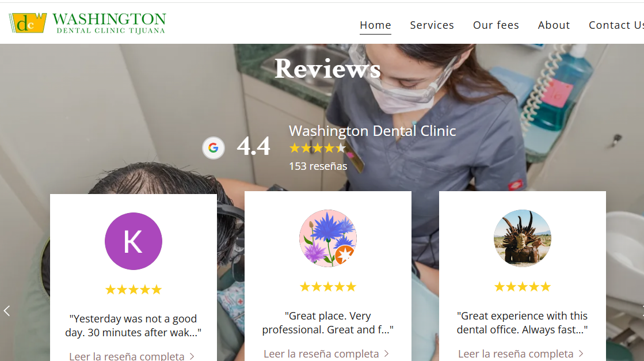Click the purple K reviewer avatar
The height and width of the screenshot is (361, 644).
pos(134,241)
